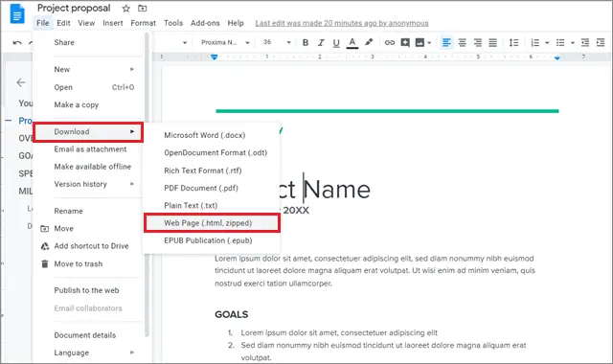Download as Web Page (.html, zipped)
Viewport: 613px width, 364px height.
(x=212, y=223)
